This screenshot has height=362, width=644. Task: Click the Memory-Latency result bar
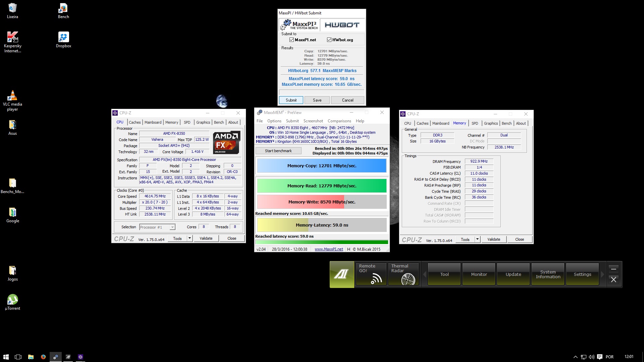[322, 225]
